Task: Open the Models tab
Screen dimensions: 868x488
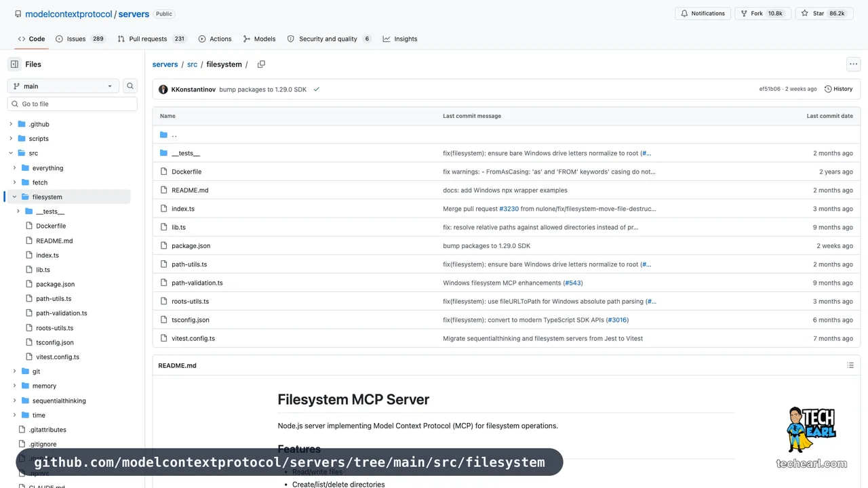Action: click(x=259, y=39)
